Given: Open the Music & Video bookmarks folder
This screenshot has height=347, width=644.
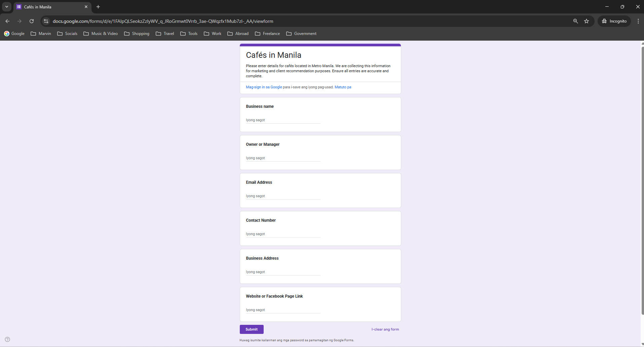Looking at the screenshot, I should pos(101,34).
